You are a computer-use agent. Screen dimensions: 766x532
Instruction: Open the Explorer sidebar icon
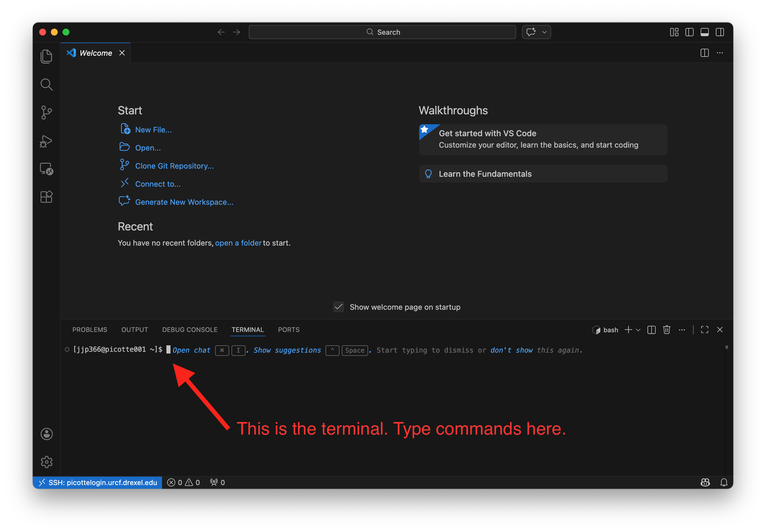[46, 56]
